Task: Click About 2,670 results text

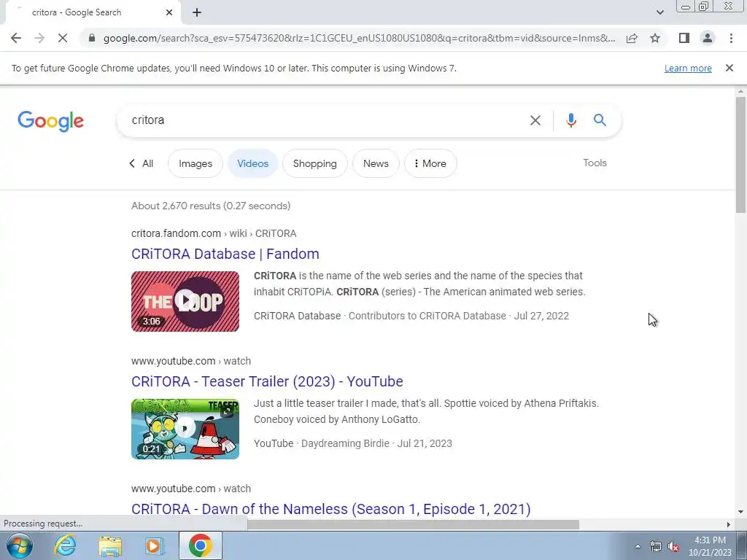Action: (x=211, y=206)
